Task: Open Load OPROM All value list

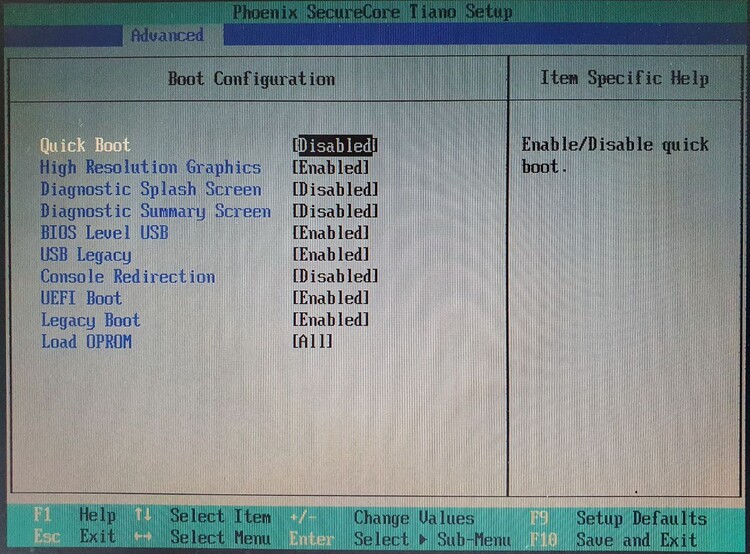Action: [x=312, y=342]
